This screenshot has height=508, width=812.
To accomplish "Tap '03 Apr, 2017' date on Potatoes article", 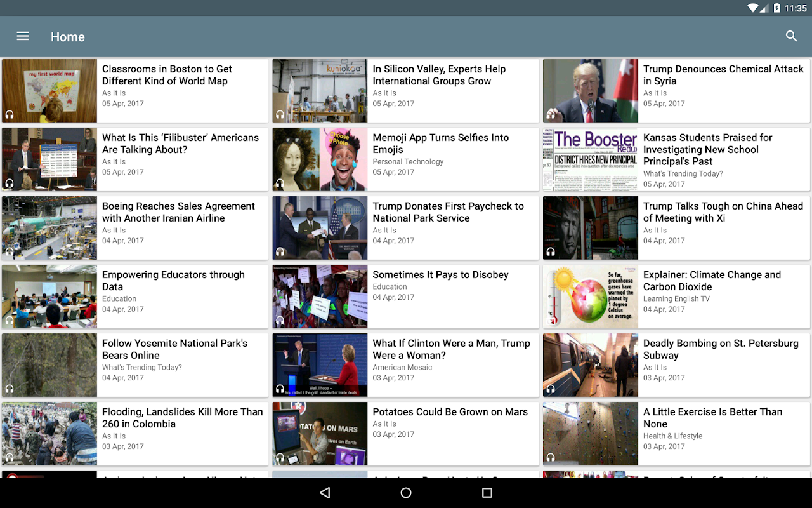I will click(x=393, y=434).
